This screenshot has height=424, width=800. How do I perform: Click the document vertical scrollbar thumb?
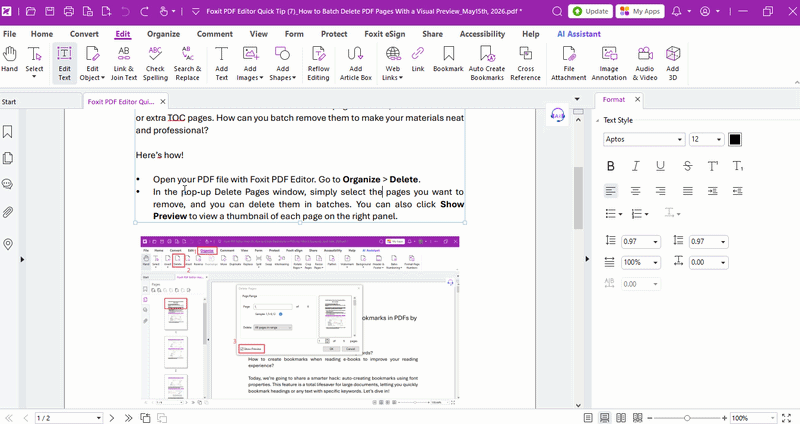pos(578,197)
